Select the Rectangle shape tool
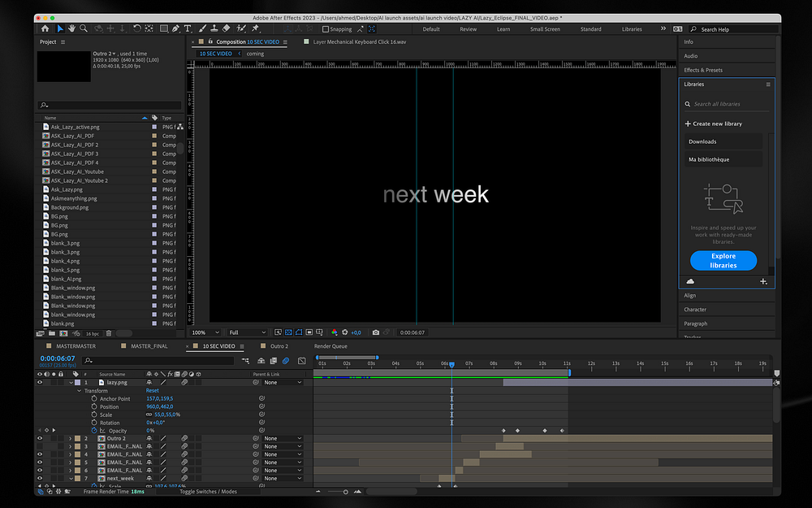812x508 pixels. (x=164, y=29)
